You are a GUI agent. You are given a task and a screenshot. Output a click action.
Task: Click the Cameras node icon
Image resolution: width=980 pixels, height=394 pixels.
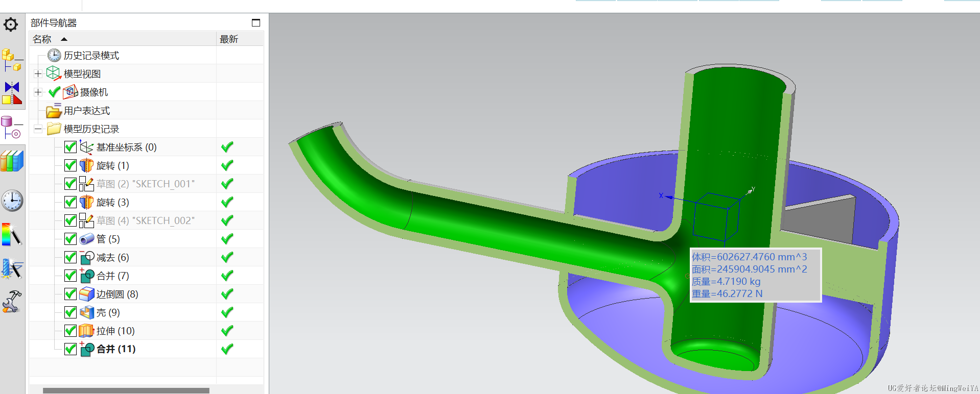pos(70,92)
